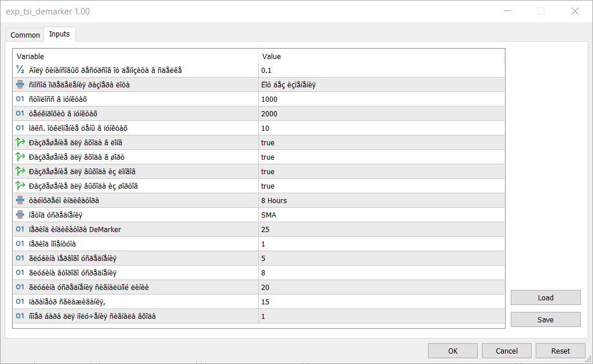Confirm the dialog with OK
Image resolution: width=593 pixels, height=364 pixels.
click(x=453, y=351)
